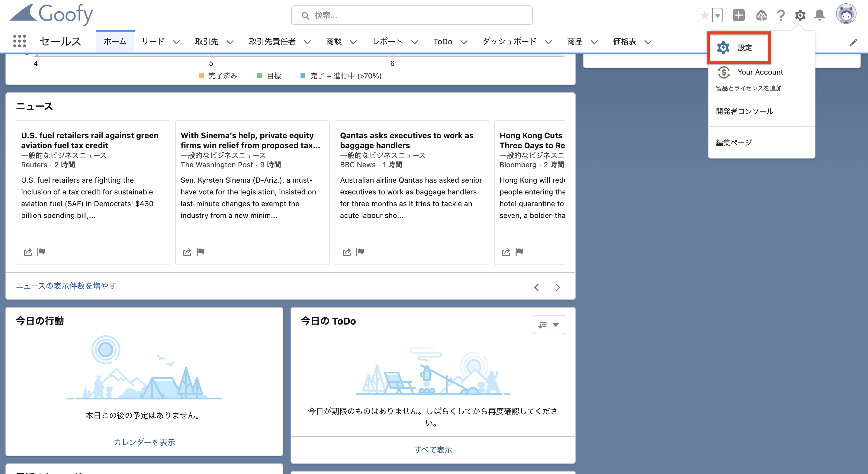This screenshot has height=474, width=868.
Task: Click the setup gear icon in header
Action: click(x=800, y=15)
